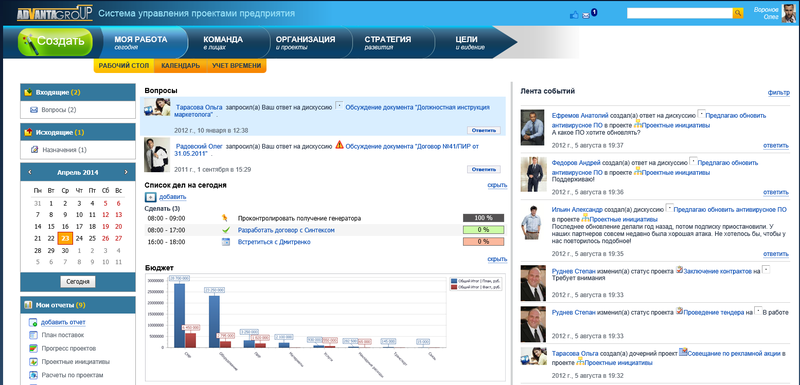Go to previous month in calendar
The width and height of the screenshot is (800, 385).
(30, 172)
